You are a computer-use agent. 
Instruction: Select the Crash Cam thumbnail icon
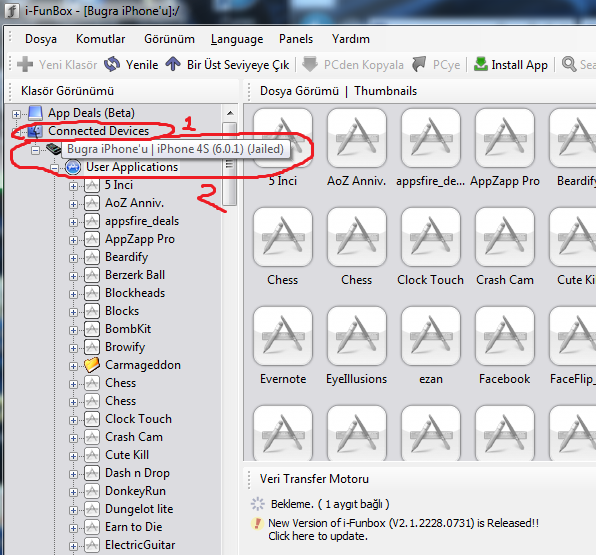point(505,237)
